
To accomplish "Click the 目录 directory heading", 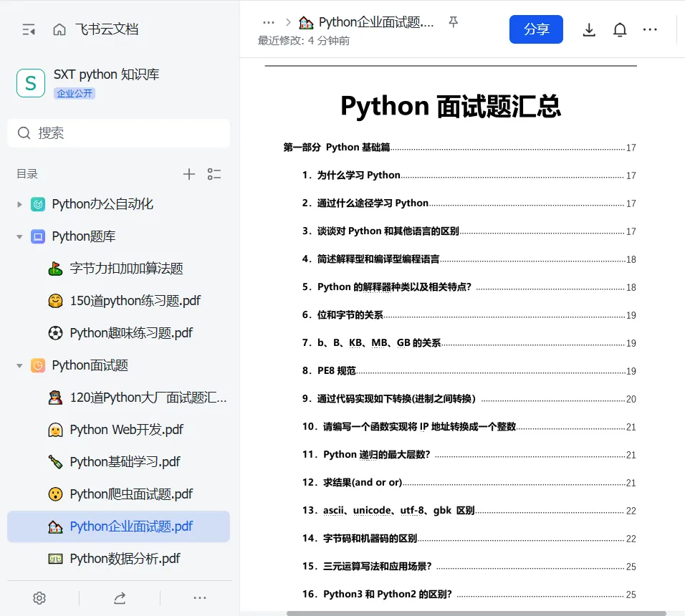I will (27, 174).
